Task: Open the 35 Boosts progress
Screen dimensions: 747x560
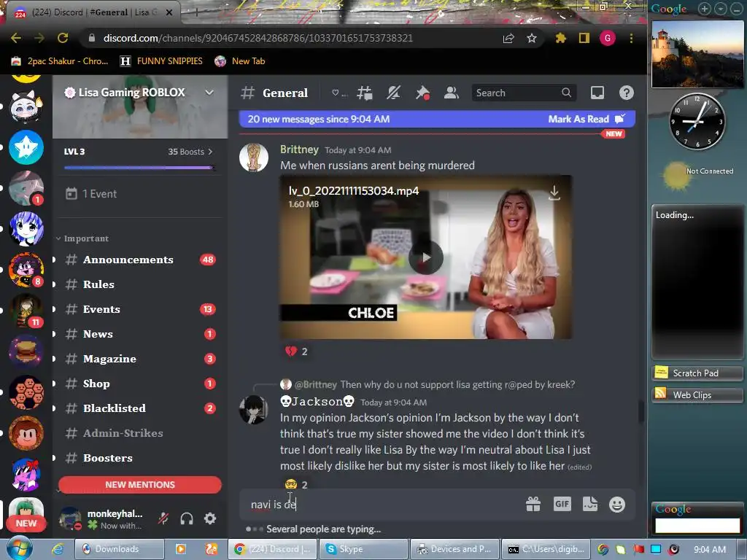Action: pyautogui.click(x=190, y=152)
